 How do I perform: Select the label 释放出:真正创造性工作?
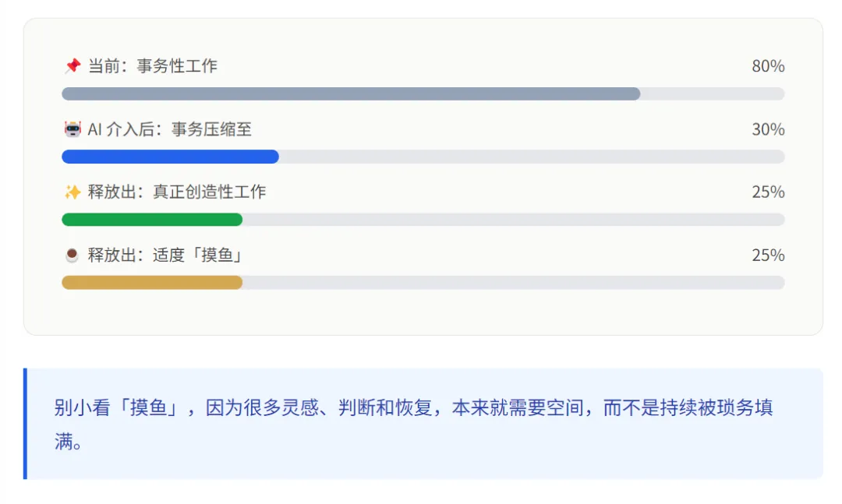(x=177, y=192)
